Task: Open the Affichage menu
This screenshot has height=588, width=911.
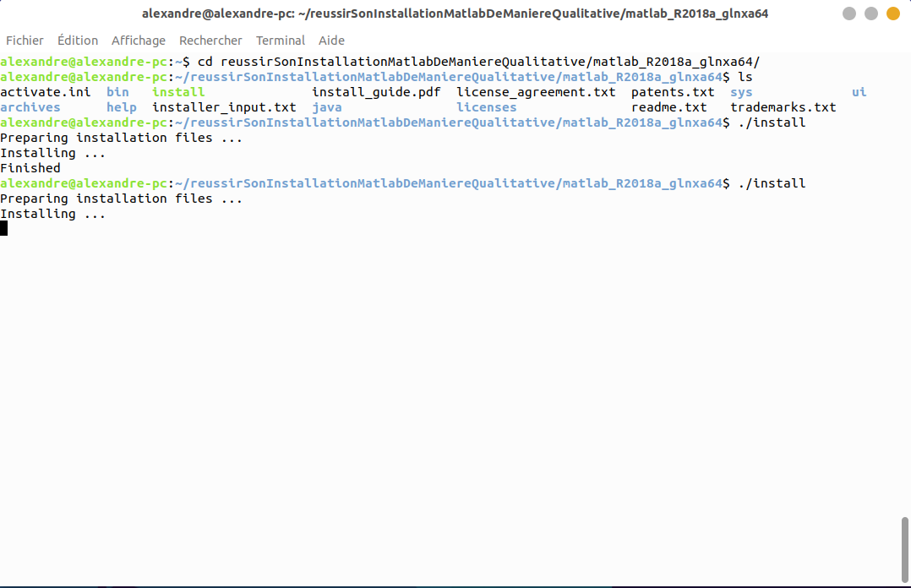Action: 139,41
